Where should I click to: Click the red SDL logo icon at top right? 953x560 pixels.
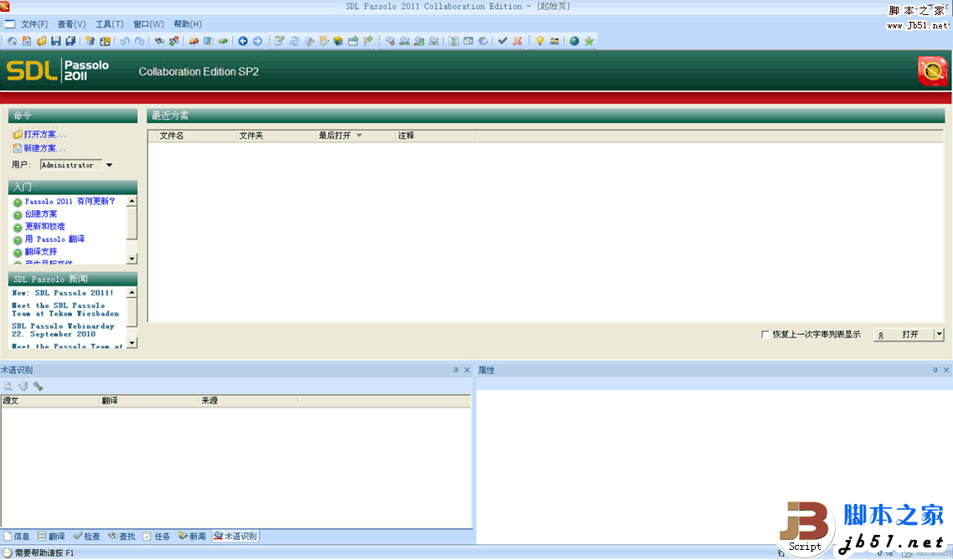click(x=931, y=71)
